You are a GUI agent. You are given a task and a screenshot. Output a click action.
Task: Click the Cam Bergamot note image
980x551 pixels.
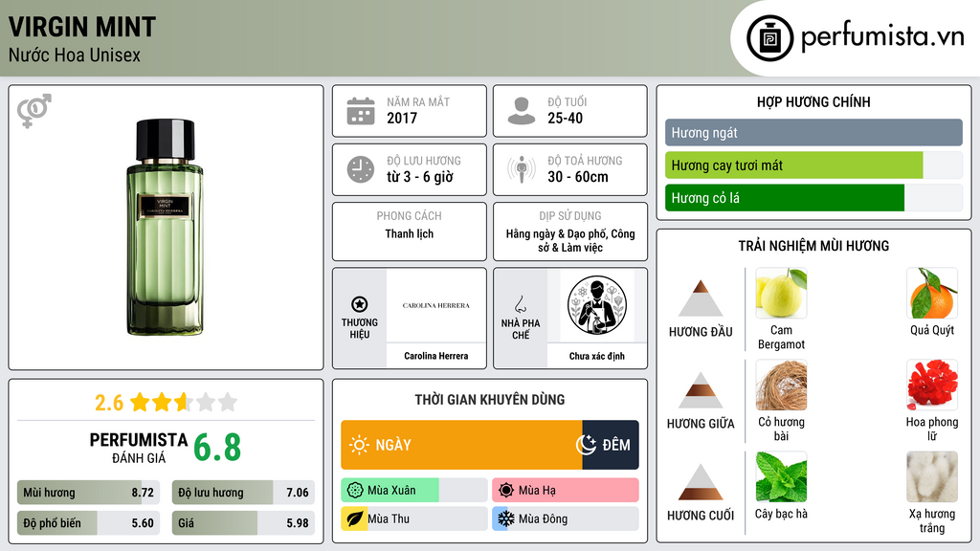pos(781,293)
